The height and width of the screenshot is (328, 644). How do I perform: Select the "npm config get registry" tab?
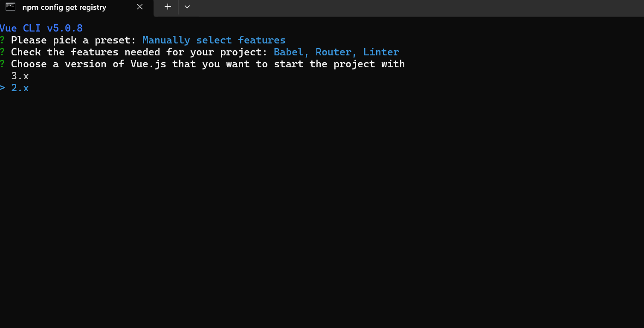[64, 7]
